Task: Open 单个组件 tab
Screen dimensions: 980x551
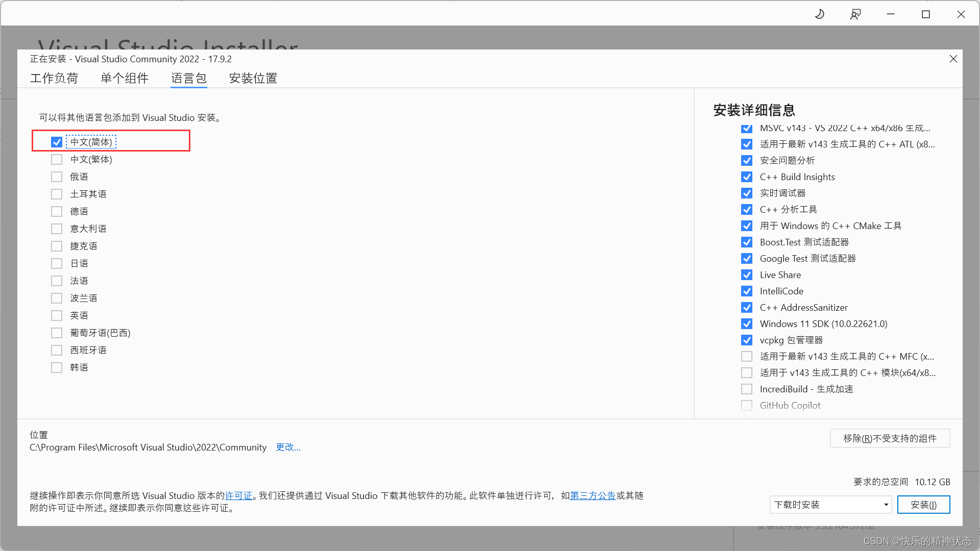Action: [125, 78]
